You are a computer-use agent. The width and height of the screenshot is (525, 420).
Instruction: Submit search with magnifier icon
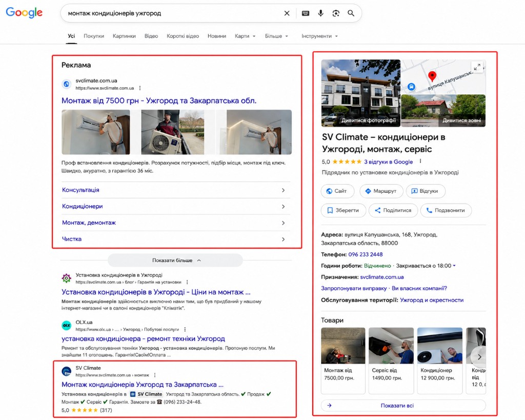351,13
